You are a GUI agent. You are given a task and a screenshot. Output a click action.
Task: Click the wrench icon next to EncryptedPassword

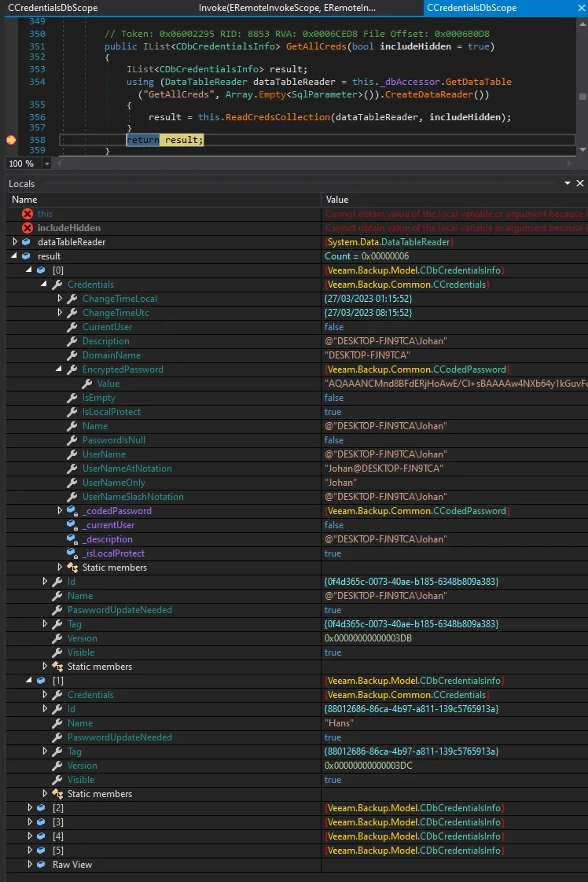coord(72,369)
